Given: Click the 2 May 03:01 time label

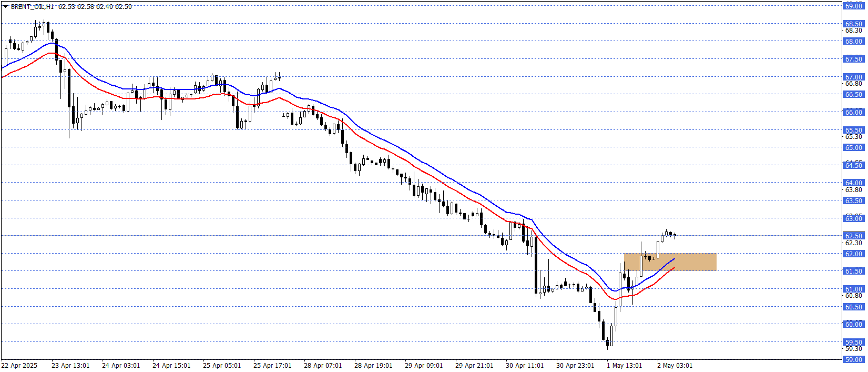Looking at the screenshot, I should click(x=675, y=365).
